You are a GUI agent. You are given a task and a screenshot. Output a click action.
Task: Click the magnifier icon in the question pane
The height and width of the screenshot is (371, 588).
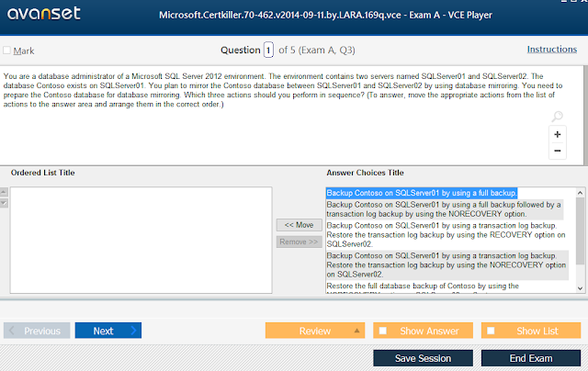[557, 117]
